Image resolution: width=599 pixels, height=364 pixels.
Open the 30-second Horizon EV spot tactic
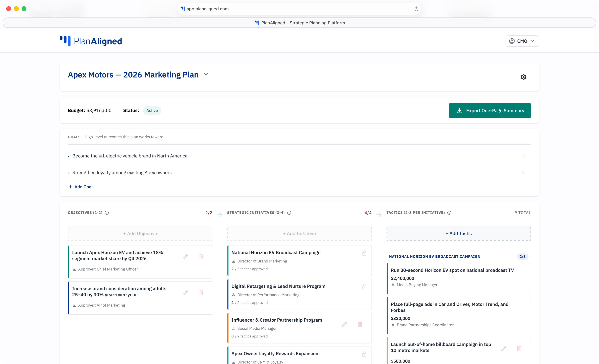(459, 278)
